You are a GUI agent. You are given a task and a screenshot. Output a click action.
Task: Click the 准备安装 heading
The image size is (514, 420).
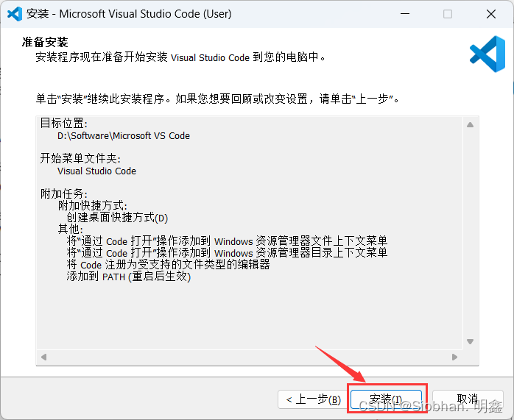point(50,43)
